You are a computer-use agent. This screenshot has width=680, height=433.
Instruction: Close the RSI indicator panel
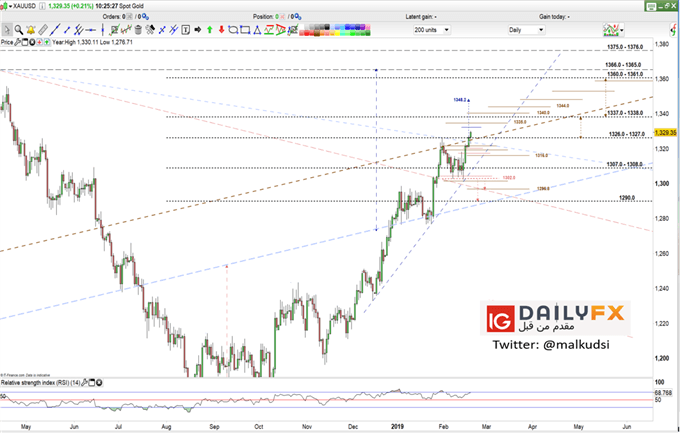click(x=99, y=383)
